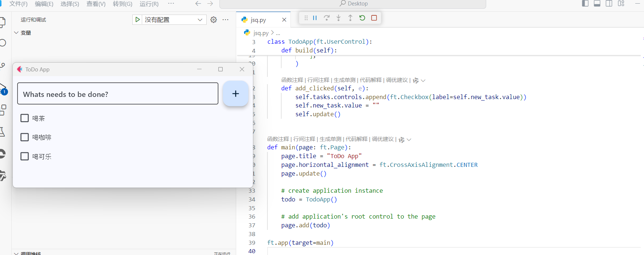Image resolution: width=644 pixels, height=255 pixels.
Task: Restart the debugging session
Action: coord(362,18)
